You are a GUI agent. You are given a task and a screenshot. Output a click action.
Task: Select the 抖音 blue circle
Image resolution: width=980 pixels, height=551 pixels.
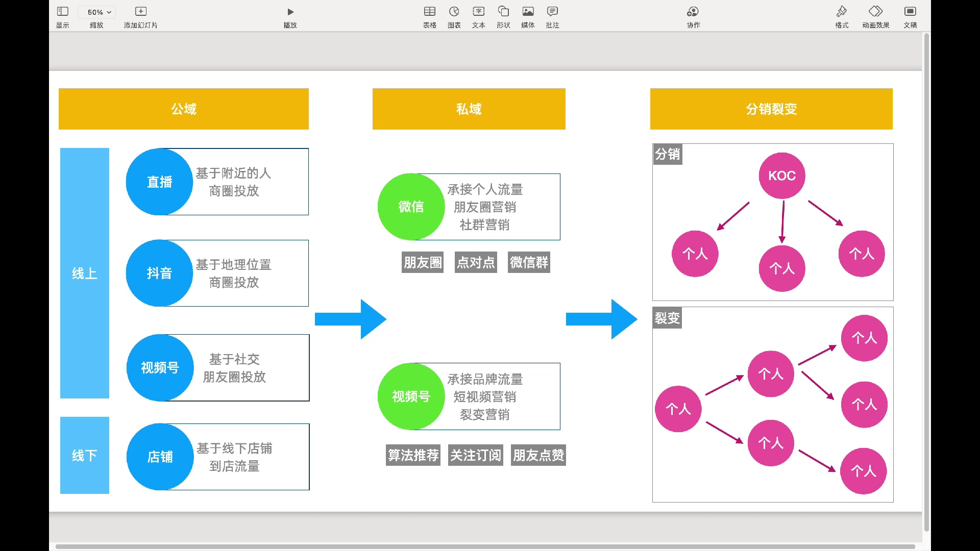tap(159, 273)
